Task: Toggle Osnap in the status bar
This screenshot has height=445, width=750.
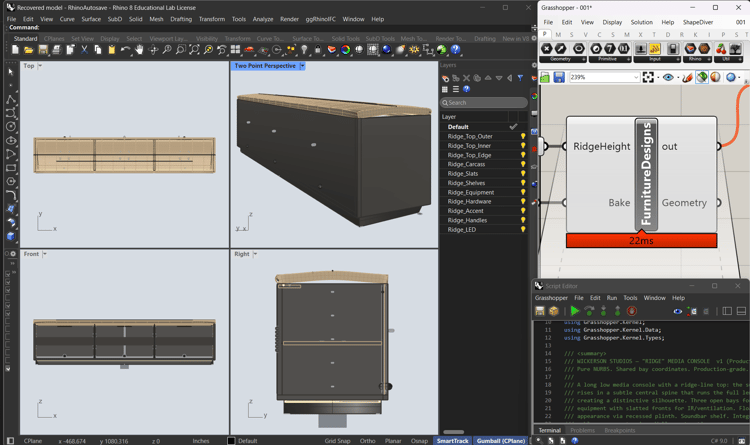Action: pyautogui.click(x=419, y=441)
